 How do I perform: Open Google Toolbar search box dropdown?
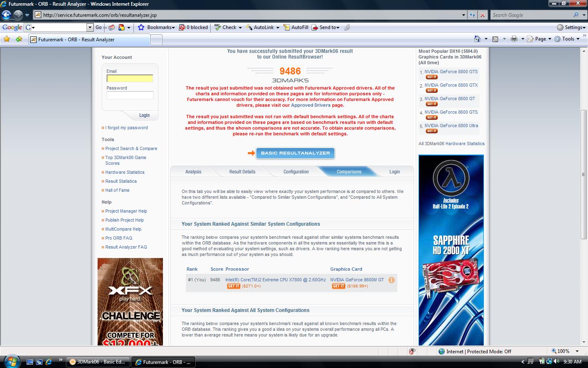pos(90,27)
